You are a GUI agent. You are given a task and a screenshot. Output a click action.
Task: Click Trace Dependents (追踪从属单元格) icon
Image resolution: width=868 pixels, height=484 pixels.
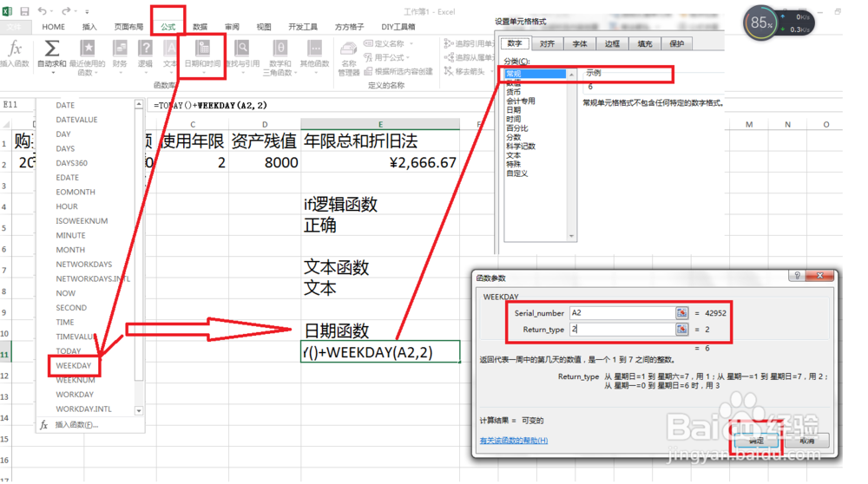click(x=449, y=57)
